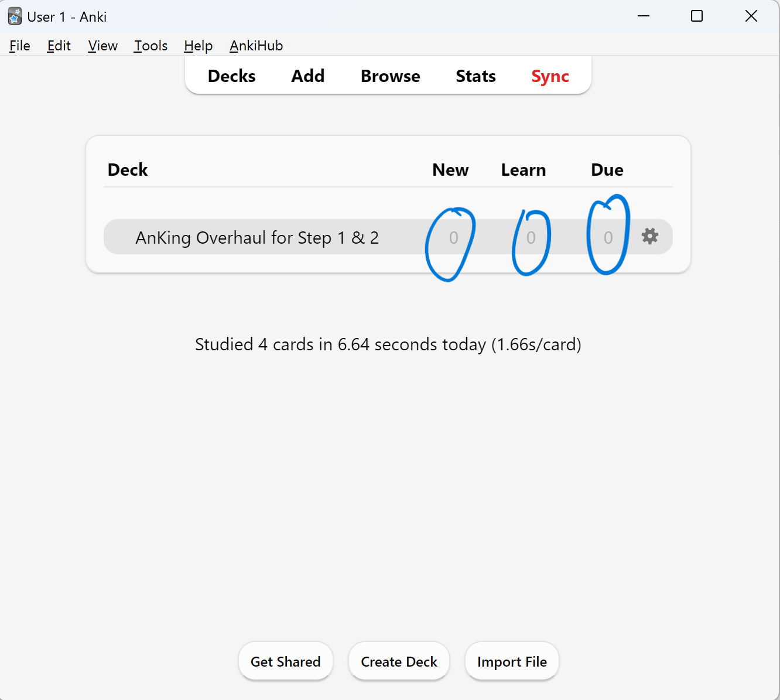
Task: Choose the Import File button
Action: tap(512, 661)
